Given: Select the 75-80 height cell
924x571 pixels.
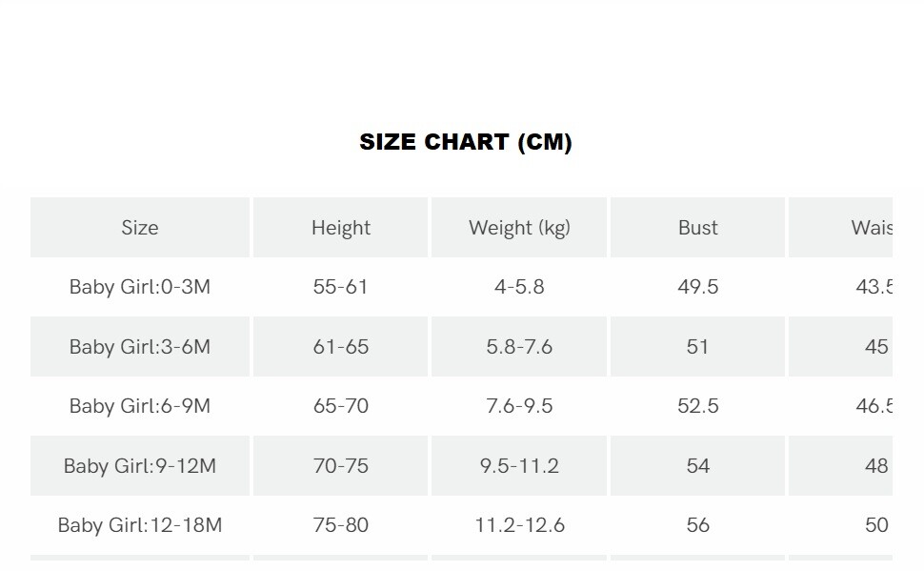Looking at the screenshot, I should coord(340,525).
